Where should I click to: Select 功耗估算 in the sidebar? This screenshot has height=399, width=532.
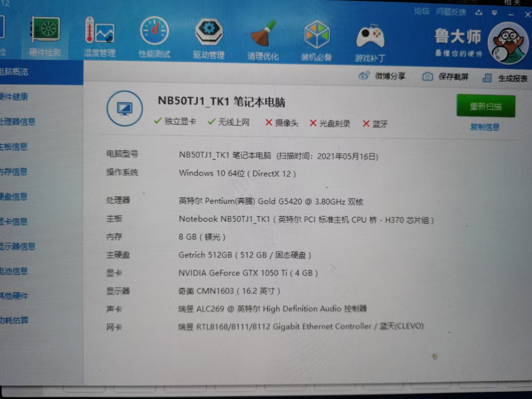[x=14, y=320]
